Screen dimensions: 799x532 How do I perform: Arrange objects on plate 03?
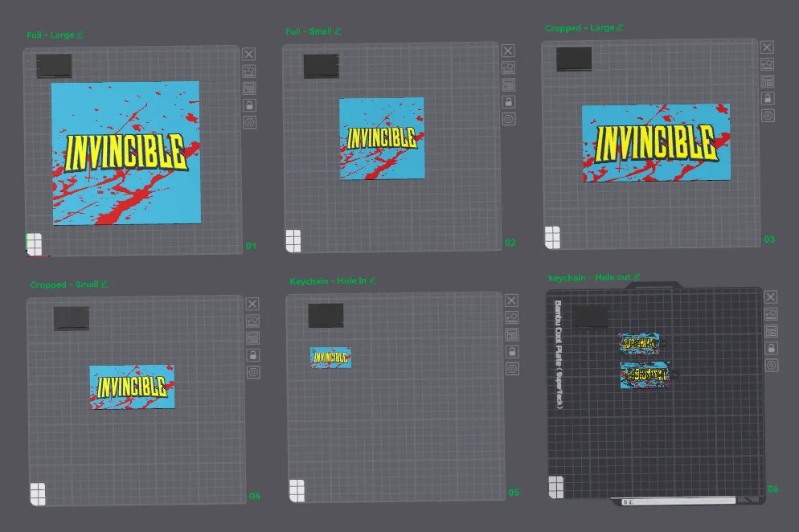click(768, 81)
